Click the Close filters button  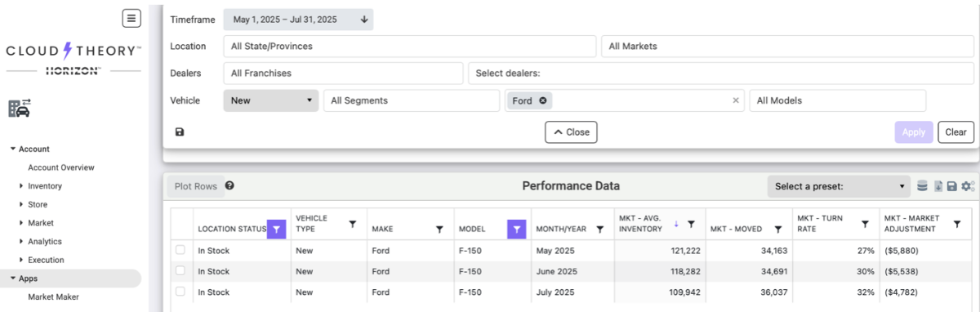[572, 131]
